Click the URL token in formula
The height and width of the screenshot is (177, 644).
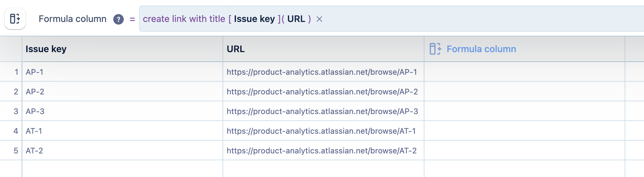(296, 19)
